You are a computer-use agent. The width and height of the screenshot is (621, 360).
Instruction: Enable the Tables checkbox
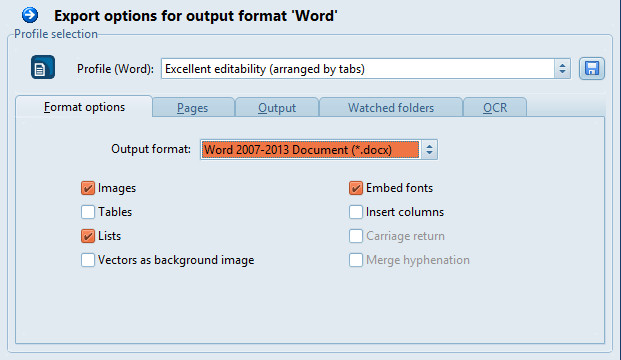tap(88, 212)
